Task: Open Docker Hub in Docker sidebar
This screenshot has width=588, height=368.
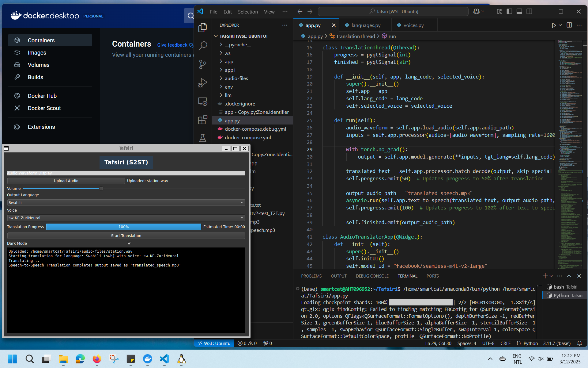Action: tap(50, 96)
